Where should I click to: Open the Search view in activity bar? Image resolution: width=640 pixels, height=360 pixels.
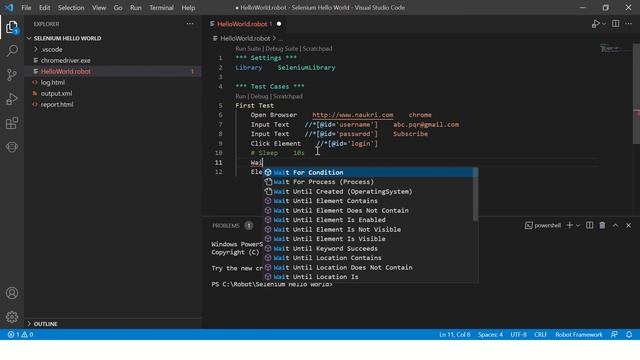pos(12,51)
